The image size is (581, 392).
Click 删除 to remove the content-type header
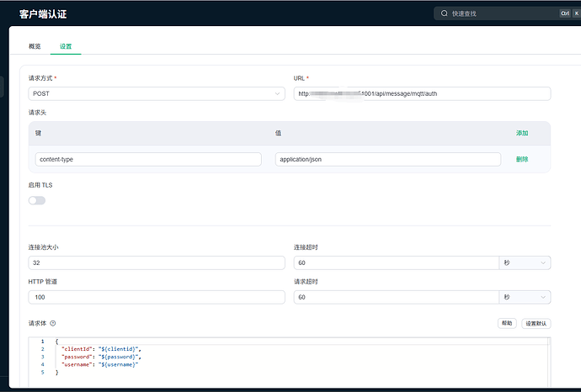522,159
